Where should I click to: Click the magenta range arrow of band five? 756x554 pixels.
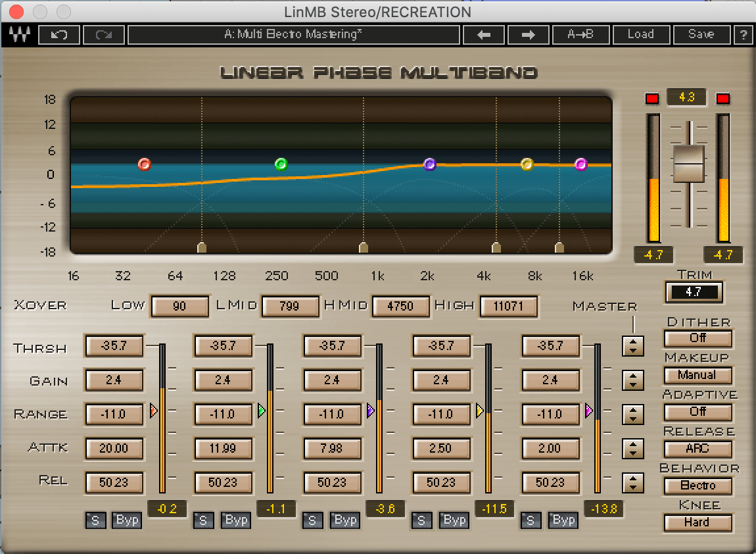[x=589, y=411]
